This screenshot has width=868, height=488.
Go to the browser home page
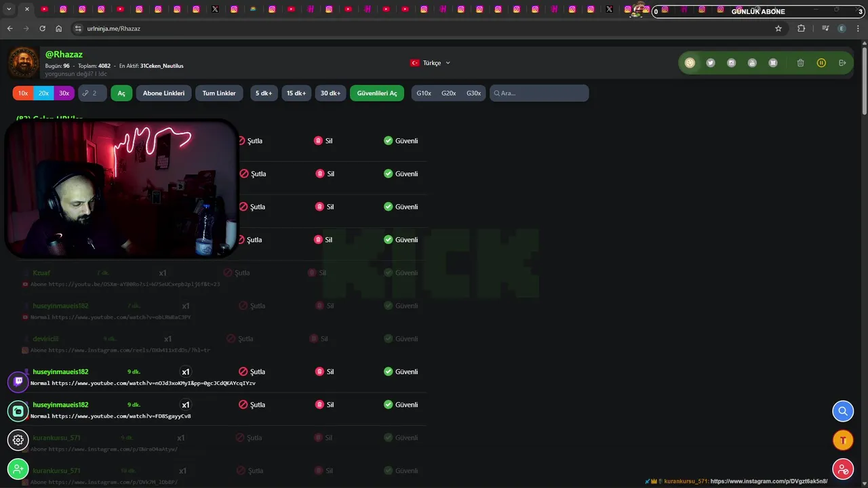click(59, 28)
